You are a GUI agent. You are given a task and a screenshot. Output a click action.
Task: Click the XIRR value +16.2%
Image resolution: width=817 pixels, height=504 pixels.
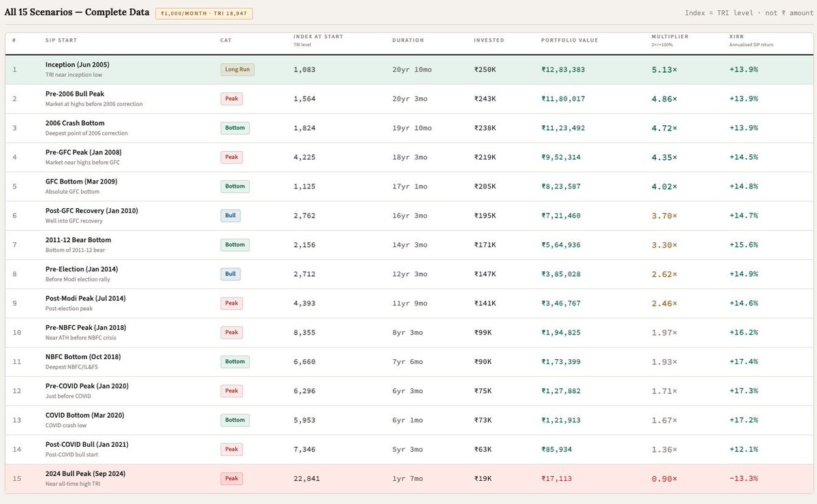pyautogui.click(x=743, y=333)
